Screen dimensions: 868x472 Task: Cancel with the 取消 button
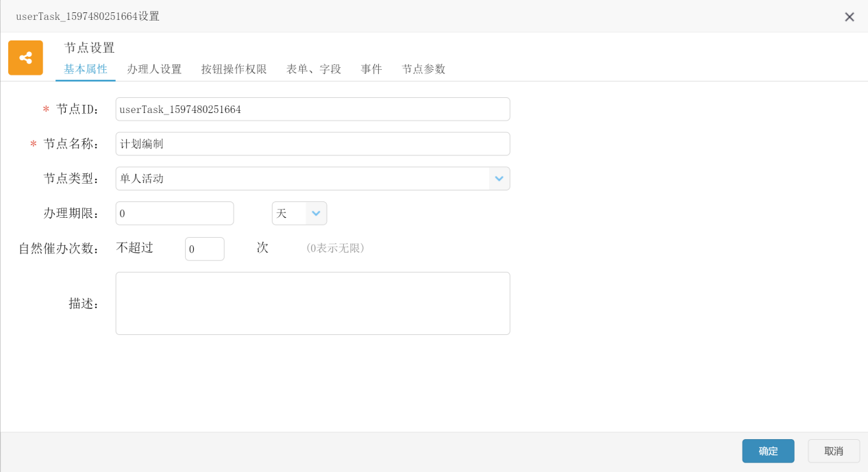coord(834,451)
